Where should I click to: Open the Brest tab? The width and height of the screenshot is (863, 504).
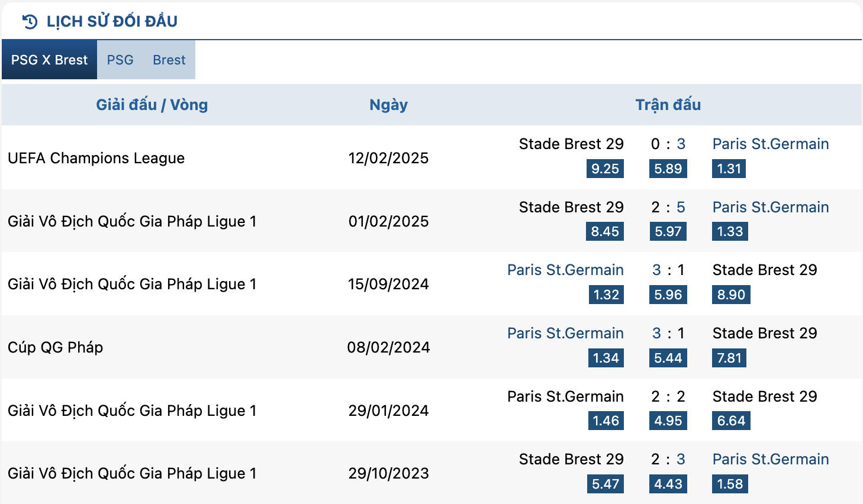click(x=169, y=60)
